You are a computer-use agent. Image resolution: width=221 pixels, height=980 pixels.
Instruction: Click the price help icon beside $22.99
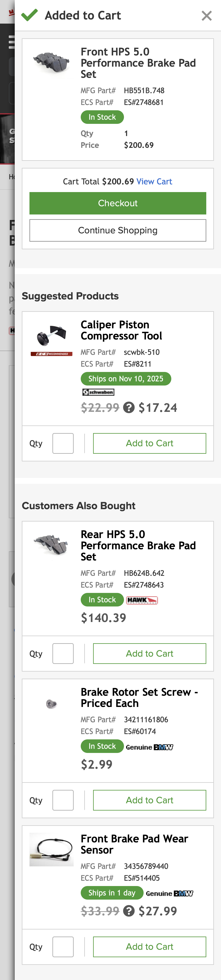tap(129, 408)
